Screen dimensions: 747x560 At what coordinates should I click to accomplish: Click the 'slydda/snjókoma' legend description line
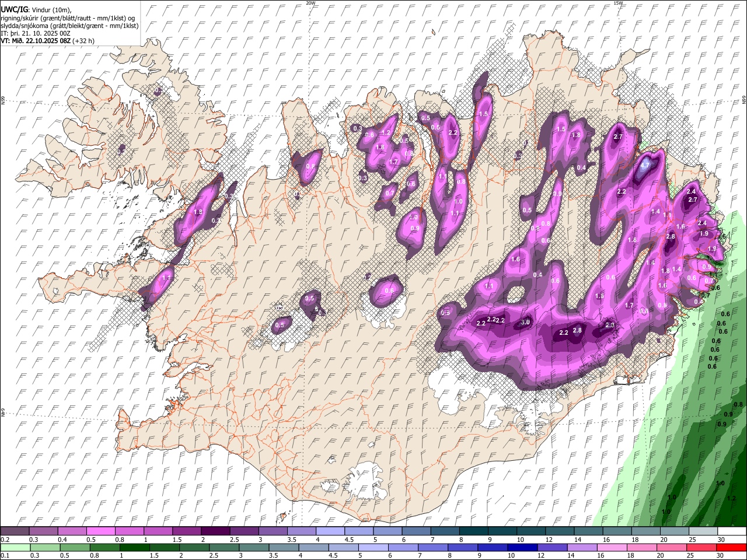pos(69,26)
